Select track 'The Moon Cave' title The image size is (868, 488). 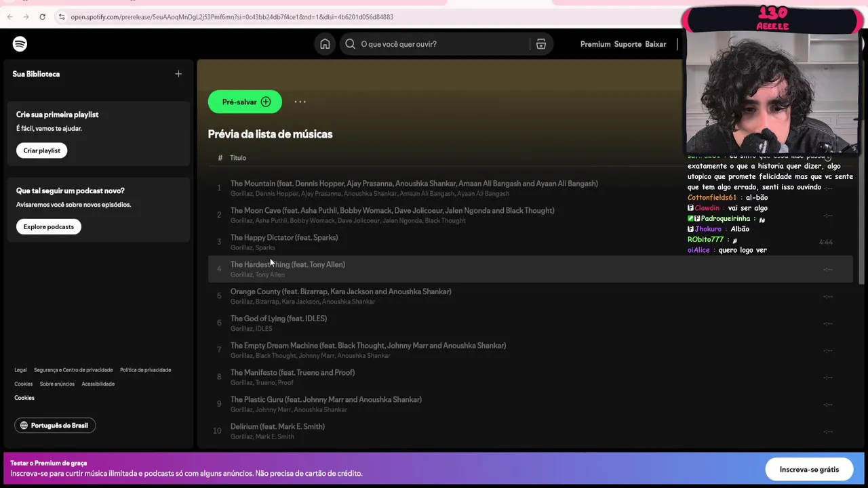point(392,210)
